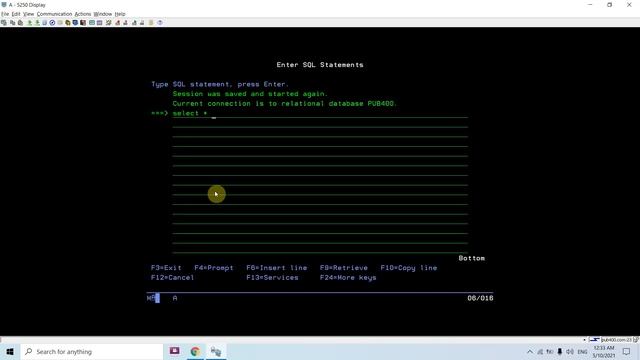Click the taskbar clock and date

point(604,351)
